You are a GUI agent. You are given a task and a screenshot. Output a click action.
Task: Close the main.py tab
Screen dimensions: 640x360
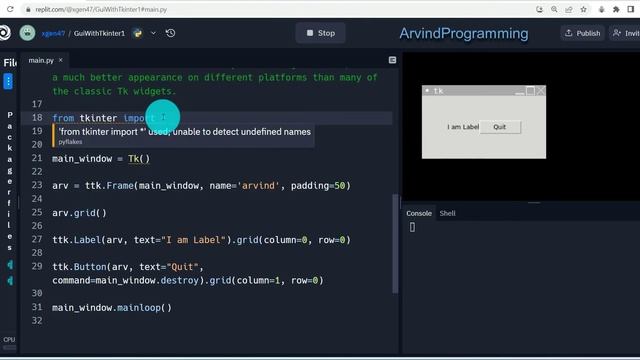pyautogui.click(x=61, y=60)
